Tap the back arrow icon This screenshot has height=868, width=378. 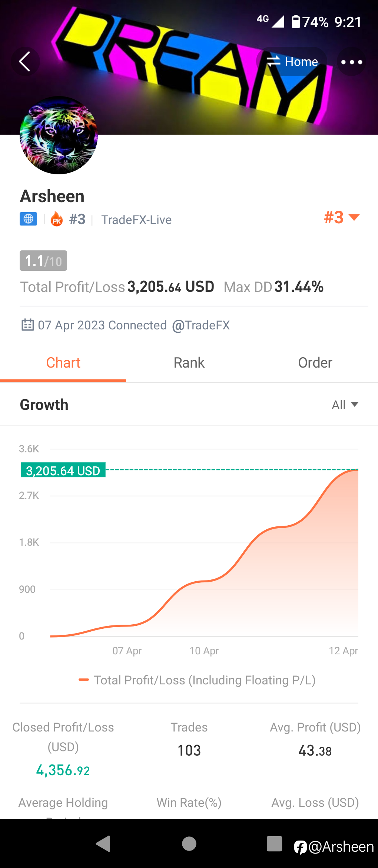[24, 62]
